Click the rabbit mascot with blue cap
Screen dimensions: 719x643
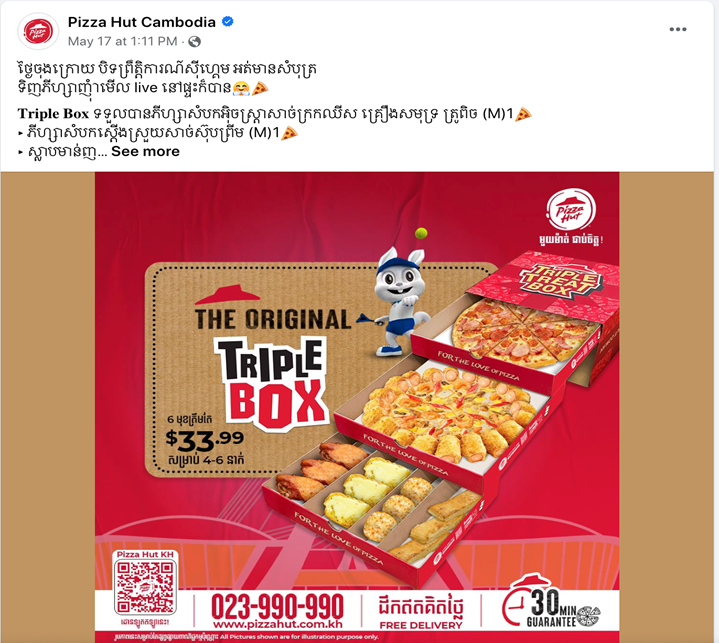click(399, 301)
